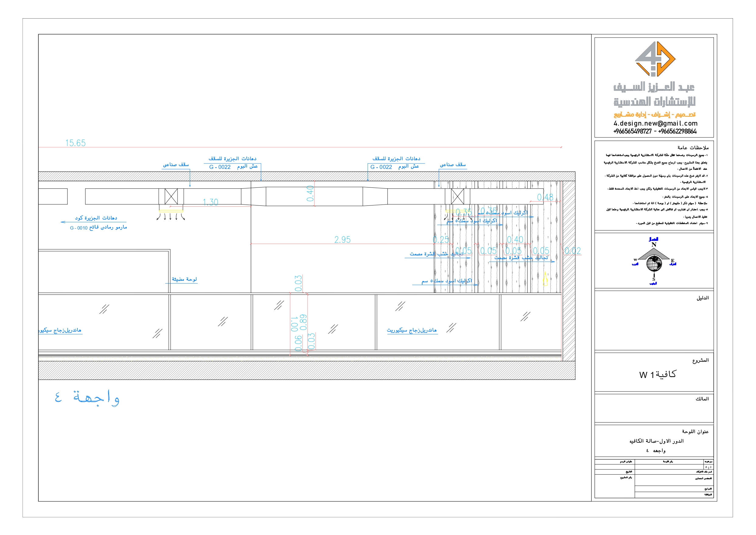The image size is (756, 535).
Task: Click the 'المالك' heading in title block
Action: [702, 399]
